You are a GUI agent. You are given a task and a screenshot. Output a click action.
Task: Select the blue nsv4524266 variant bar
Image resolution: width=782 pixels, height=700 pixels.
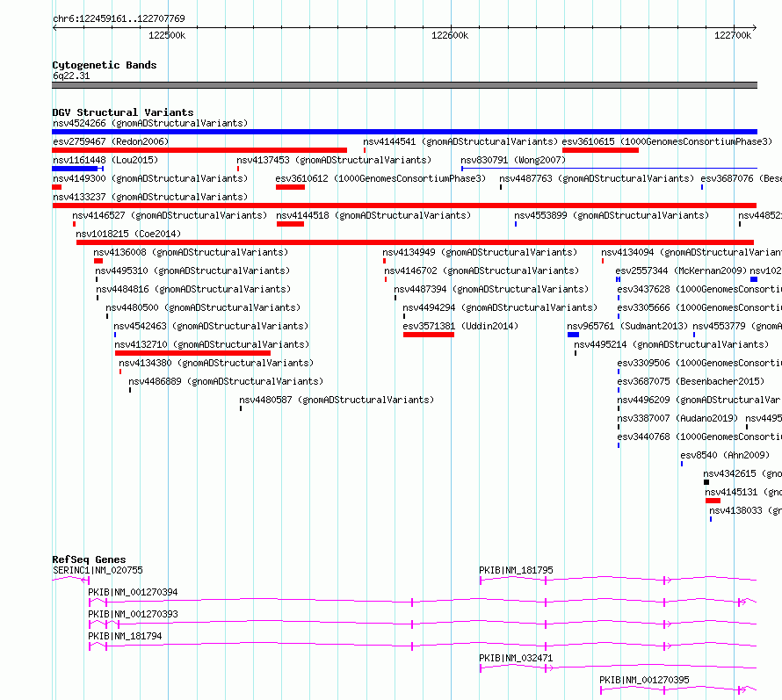(x=404, y=132)
